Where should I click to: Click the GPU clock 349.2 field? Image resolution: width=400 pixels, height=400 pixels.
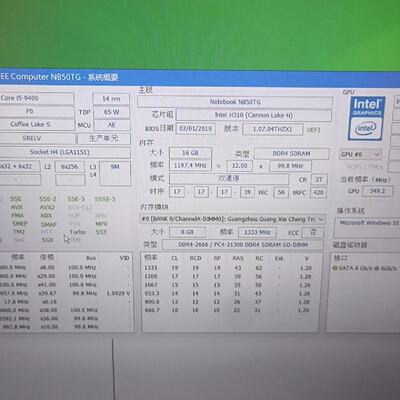pos(378,191)
